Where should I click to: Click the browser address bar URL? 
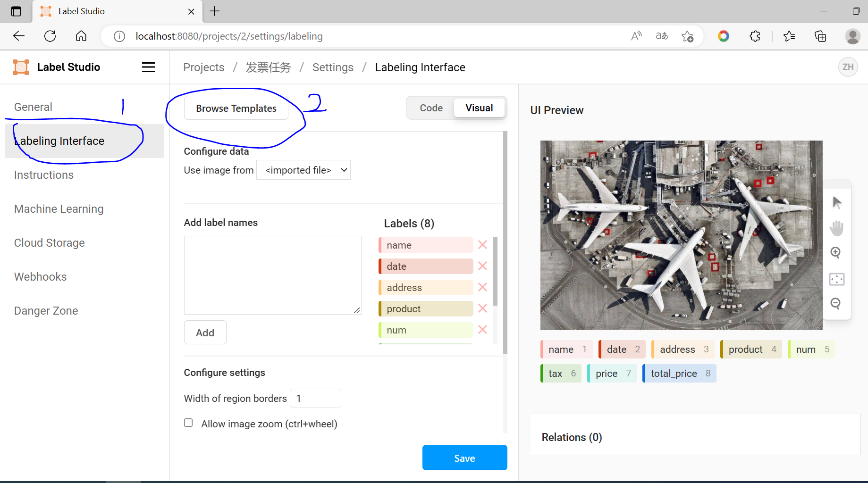[x=229, y=36]
